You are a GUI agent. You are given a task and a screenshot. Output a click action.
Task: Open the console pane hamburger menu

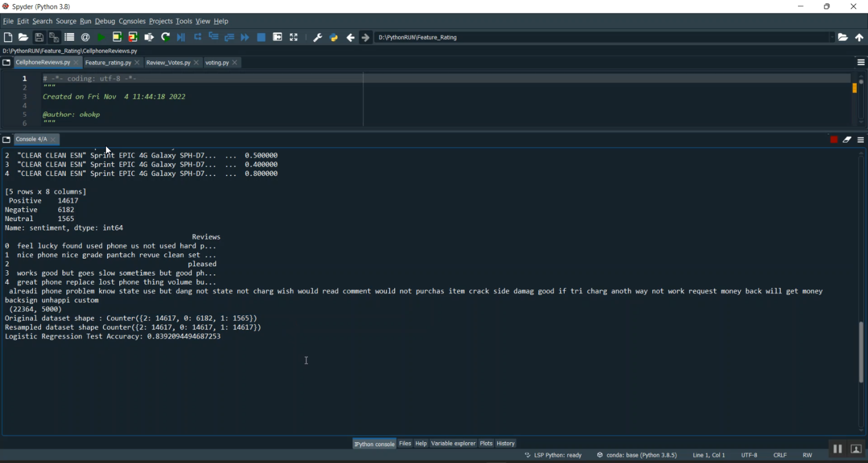(x=861, y=139)
